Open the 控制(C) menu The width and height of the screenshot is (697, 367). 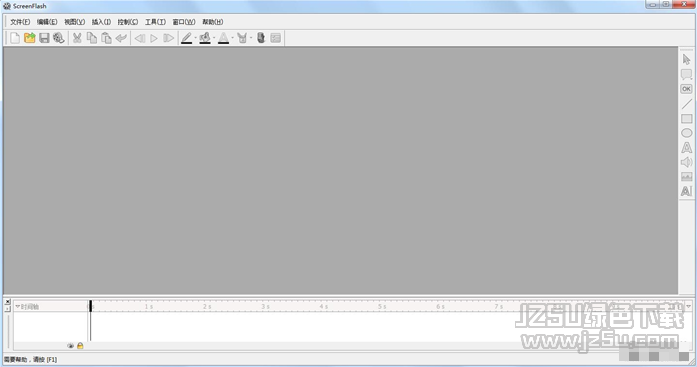(128, 22)
